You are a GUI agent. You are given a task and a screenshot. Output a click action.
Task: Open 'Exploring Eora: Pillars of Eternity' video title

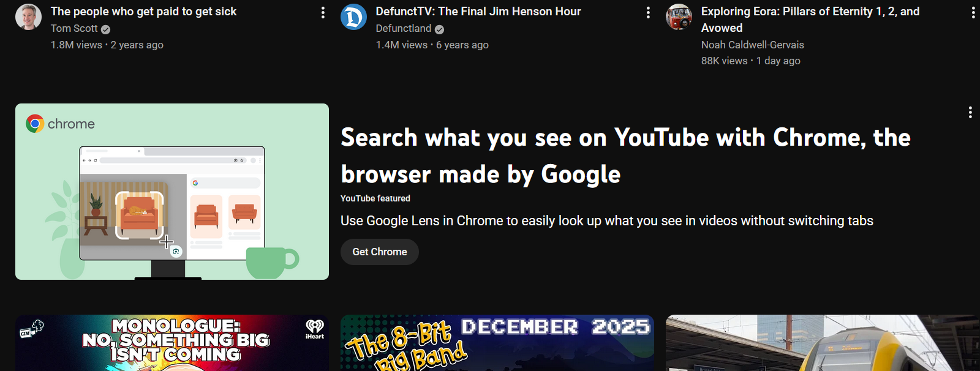point(810,12)
